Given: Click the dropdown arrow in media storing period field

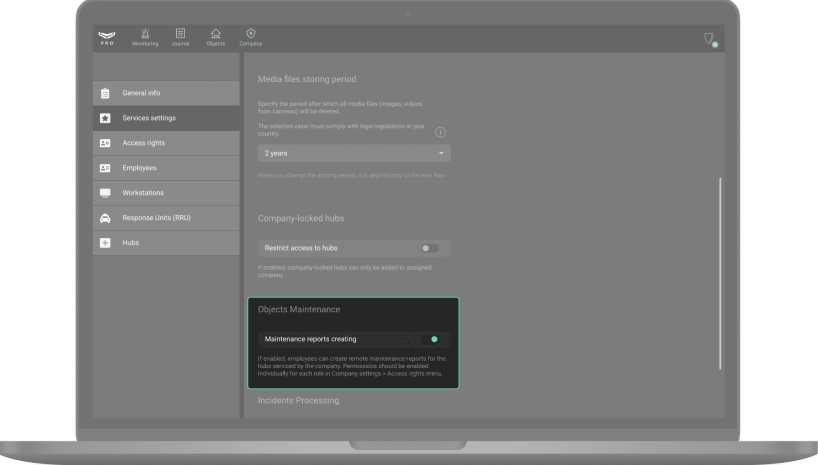Looking at the screenshot, I should tap(441, 154).
